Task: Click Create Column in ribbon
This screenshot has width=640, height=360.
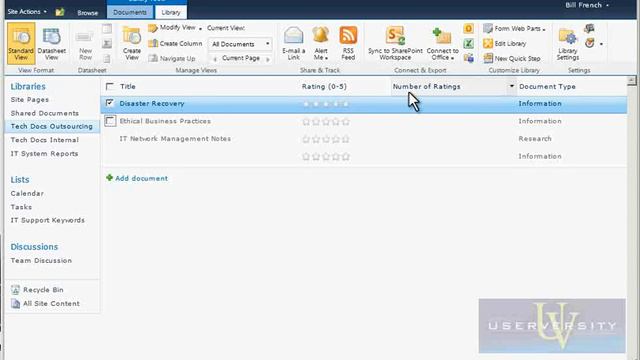Action: pyautogui.click(x=175, y=43)
